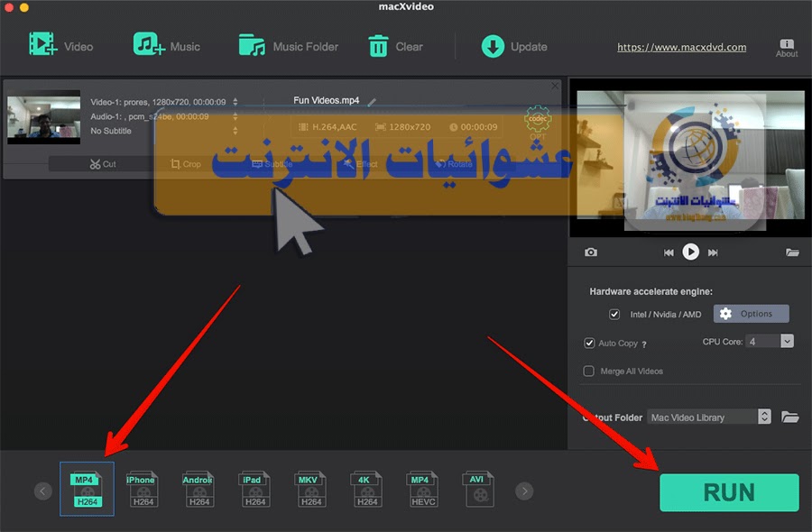Choose the Android H264 output profile
Image resolution: width=812 pixels, height=532 pixels.
(198, 489)
